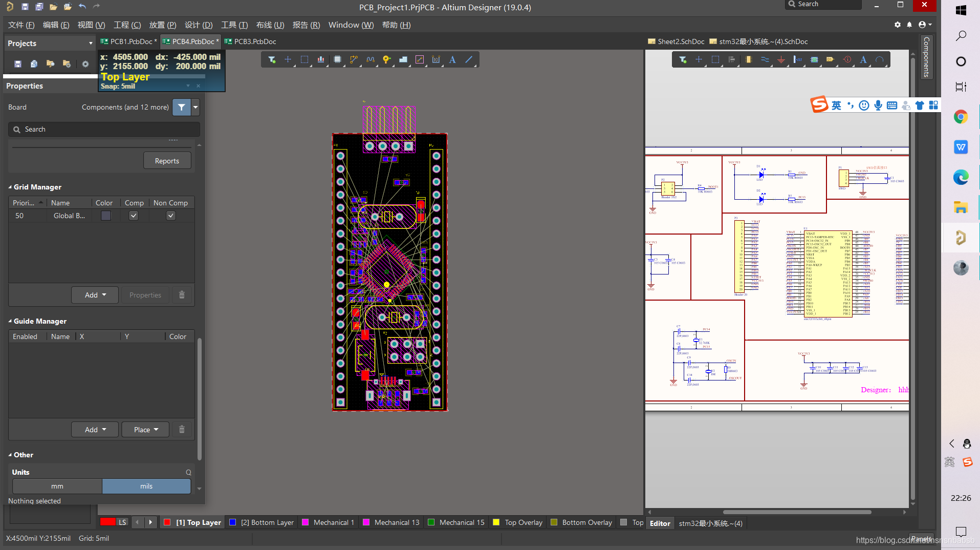Open the user account dropdown
The width and height of the screenshot is (980, 550).
tap(925, 25)
